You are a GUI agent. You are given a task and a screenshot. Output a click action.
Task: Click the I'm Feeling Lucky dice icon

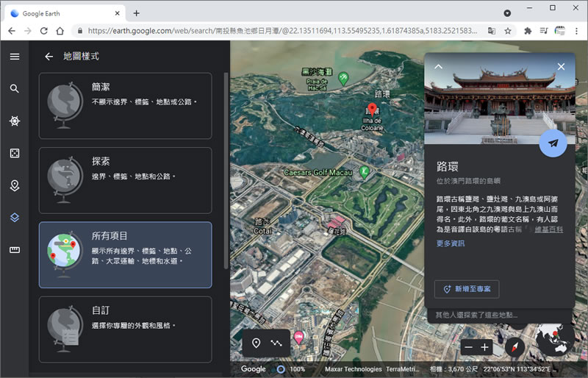[x=15, y=153]
